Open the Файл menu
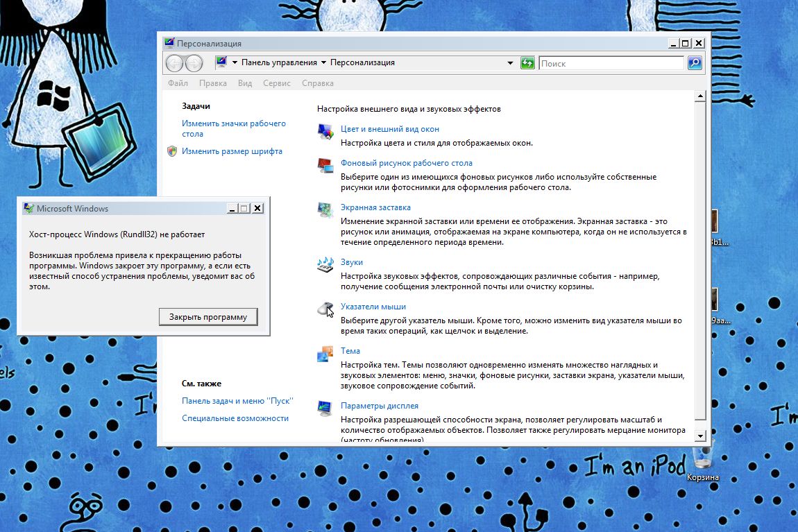Screen dimensions: 798x532 point(178,83)
